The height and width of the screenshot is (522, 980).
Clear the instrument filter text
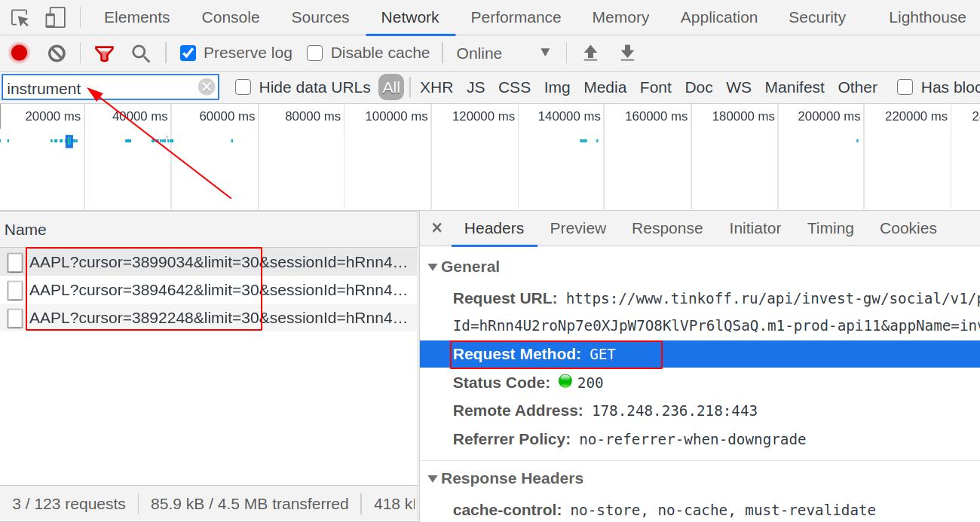(207, 87)
